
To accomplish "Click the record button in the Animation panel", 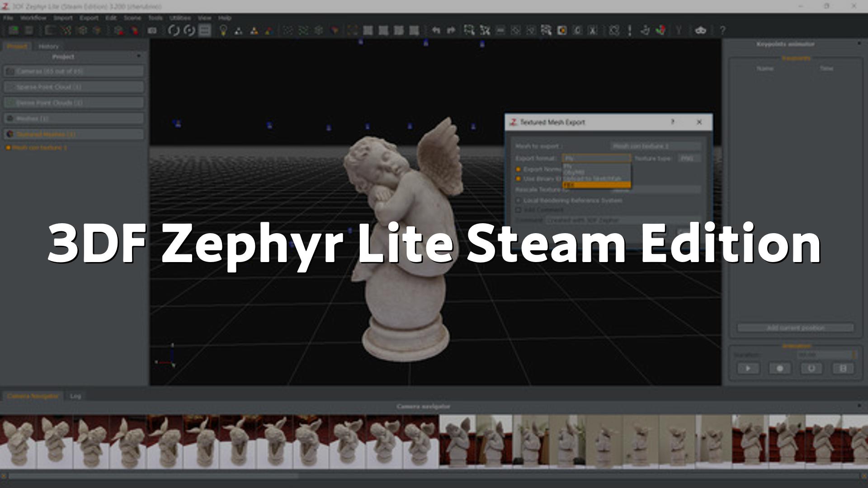I will [780, 368].
